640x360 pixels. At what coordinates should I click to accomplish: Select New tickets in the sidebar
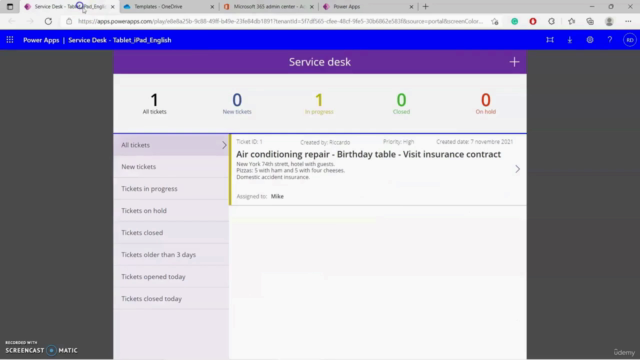pos(171,167)
